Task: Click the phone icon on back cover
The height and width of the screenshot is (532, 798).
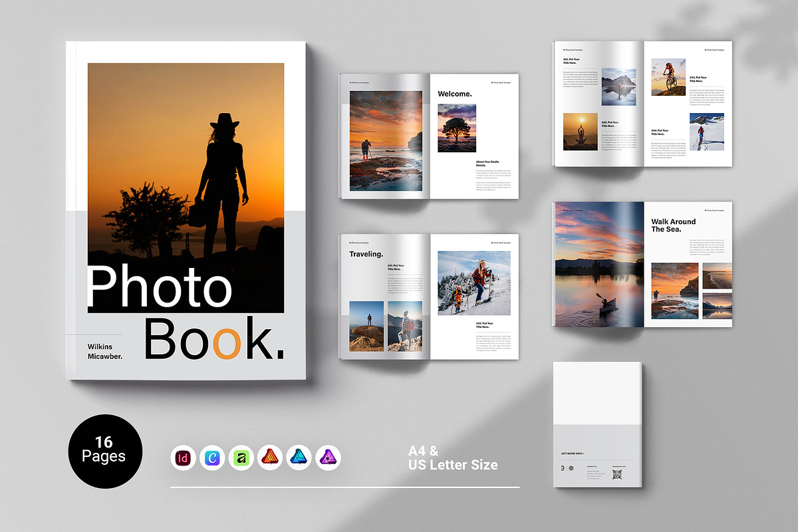Action: click(x=563, y=468)
